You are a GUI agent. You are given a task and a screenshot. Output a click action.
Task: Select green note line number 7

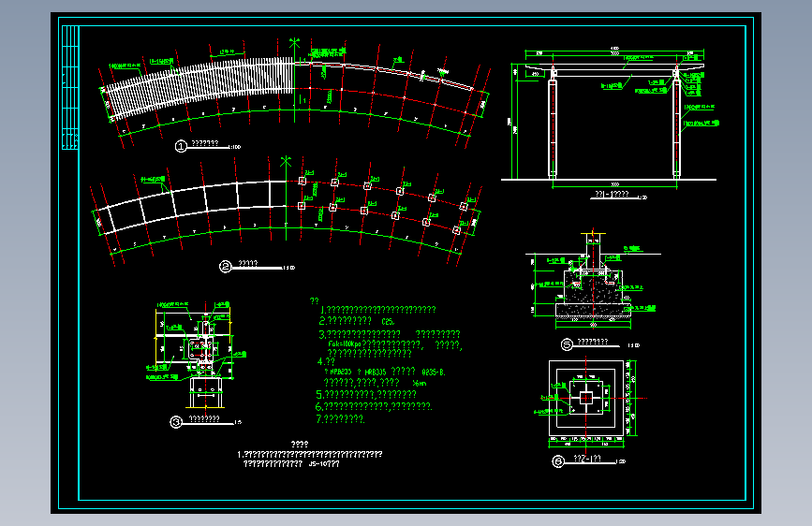click(340, 418)
